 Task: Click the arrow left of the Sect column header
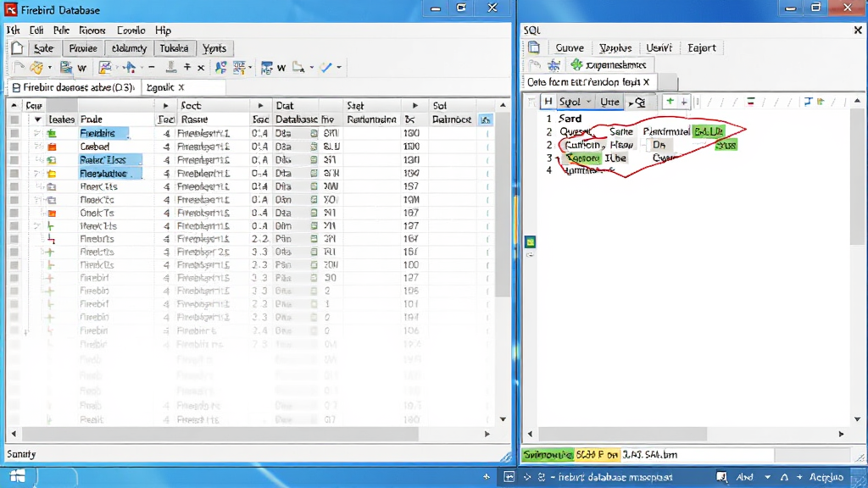(x=165, y=106)
